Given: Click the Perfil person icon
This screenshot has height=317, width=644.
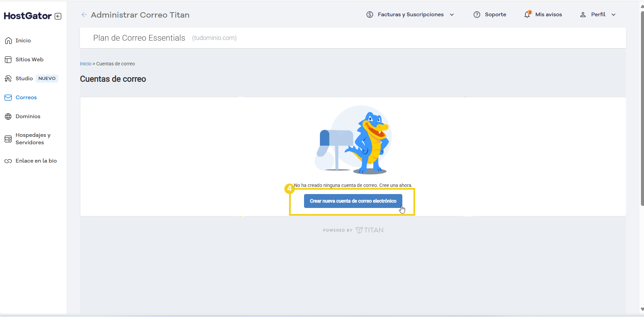Looking at the screenshot, I should point(583,15).
